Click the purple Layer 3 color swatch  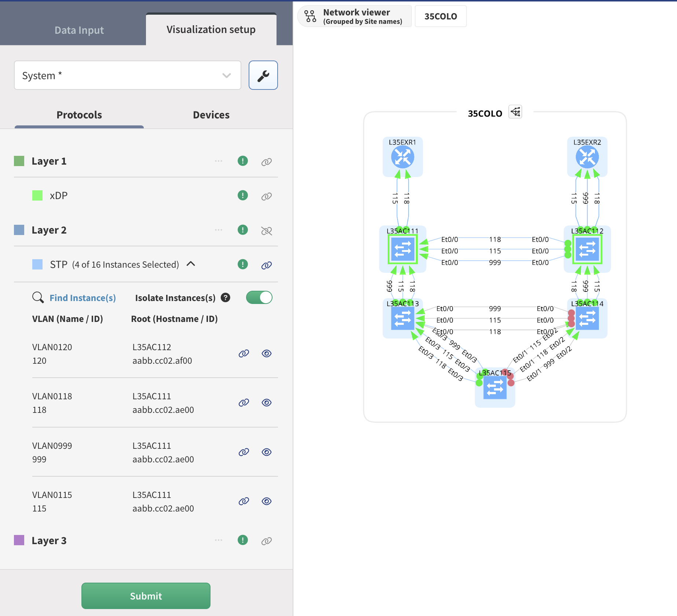(x=19, y=540)
